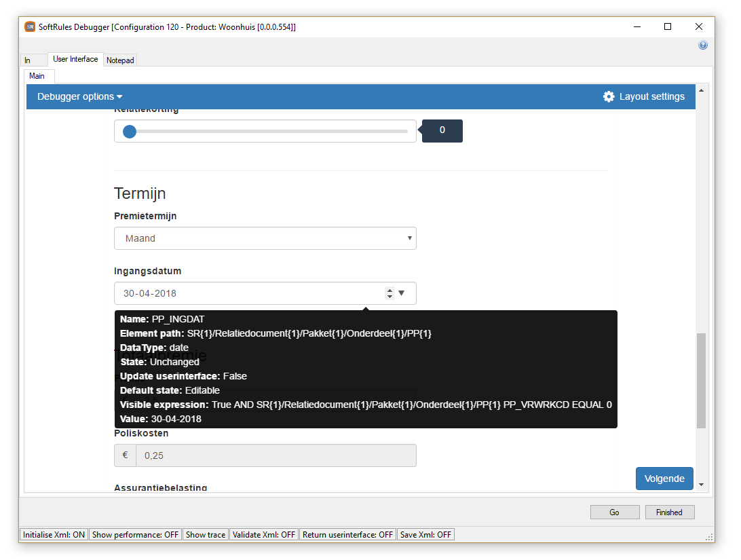Click the tooltip Element path line

click(275, 334)
